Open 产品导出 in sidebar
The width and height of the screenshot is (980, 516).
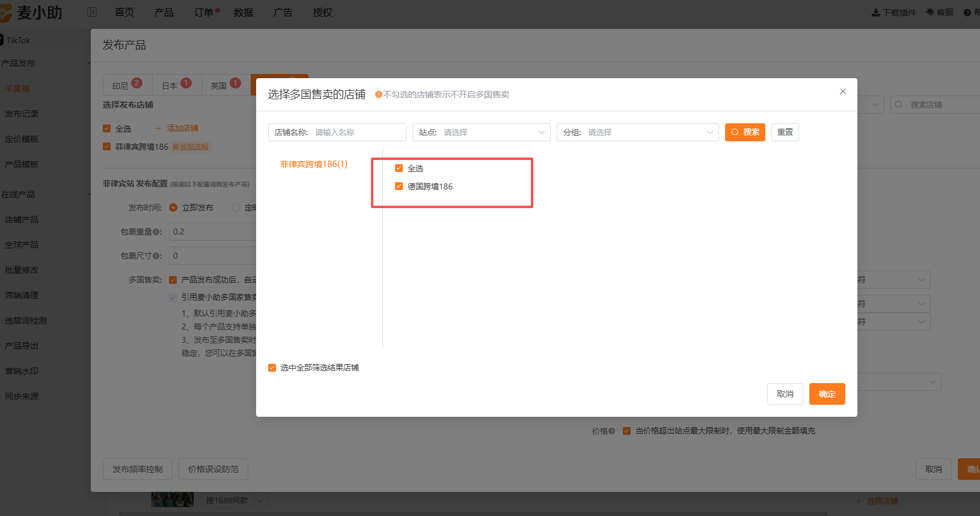22,346
